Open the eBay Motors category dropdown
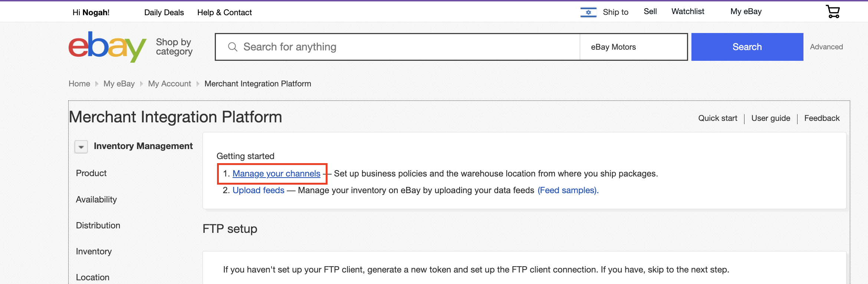Screen dimensions: 868x284 (633, 47)
